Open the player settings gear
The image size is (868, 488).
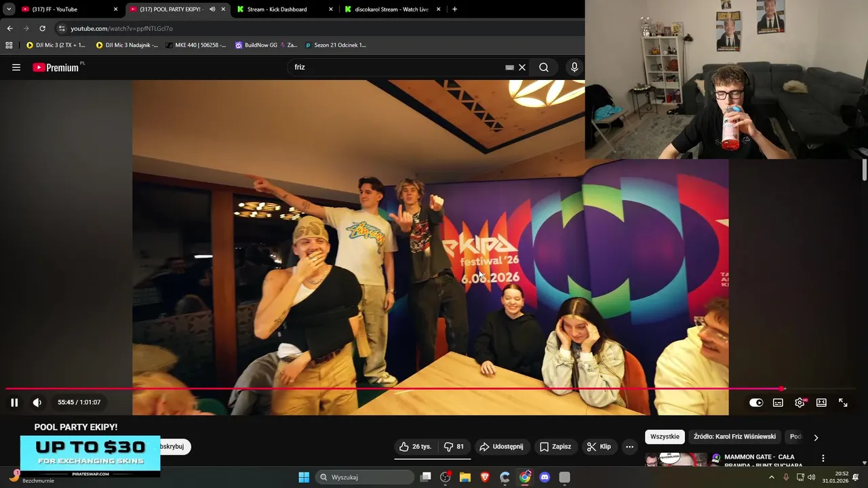point(800,403)
